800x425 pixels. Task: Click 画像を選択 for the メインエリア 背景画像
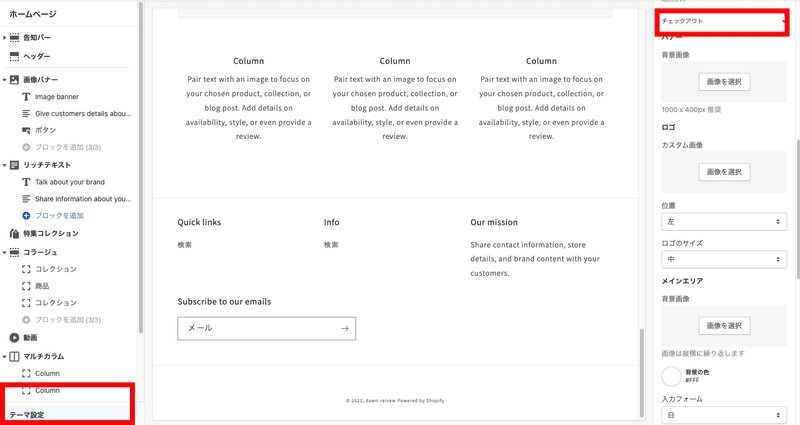pyautogui.click(x=724, y=326)
